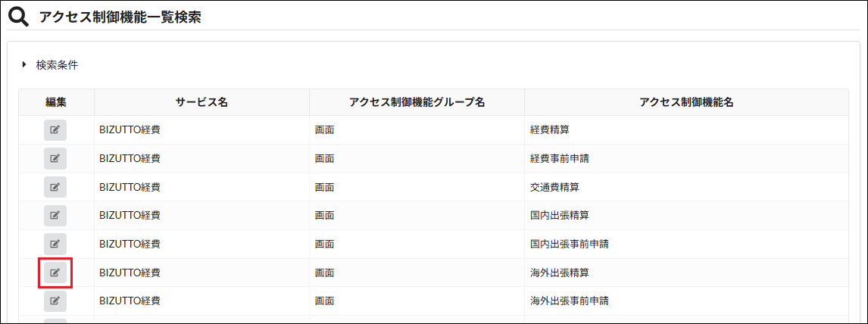Screen dimensions: 868x324
Task: Open edit for 経費事前申請 row
Action: [x=55, y=159]
